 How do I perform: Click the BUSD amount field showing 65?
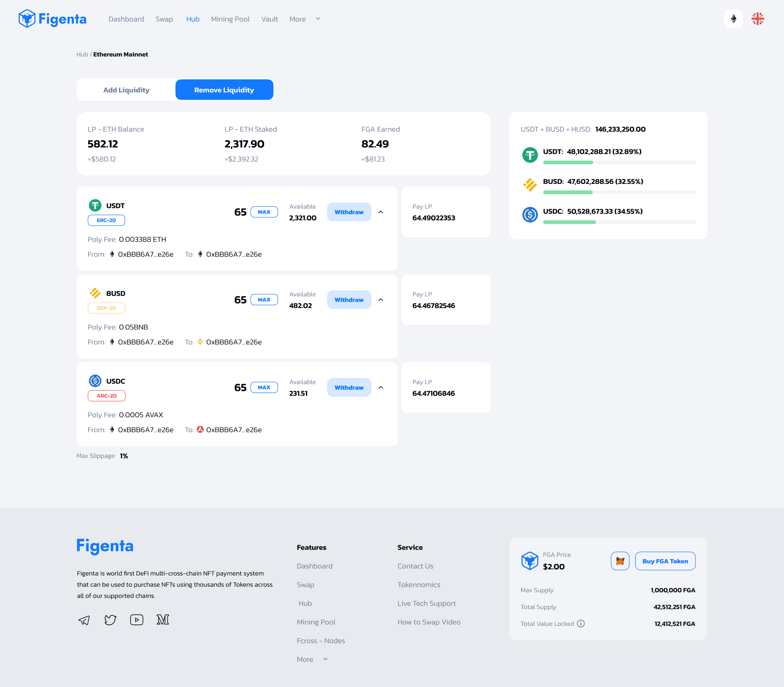[x=240, y=300]
